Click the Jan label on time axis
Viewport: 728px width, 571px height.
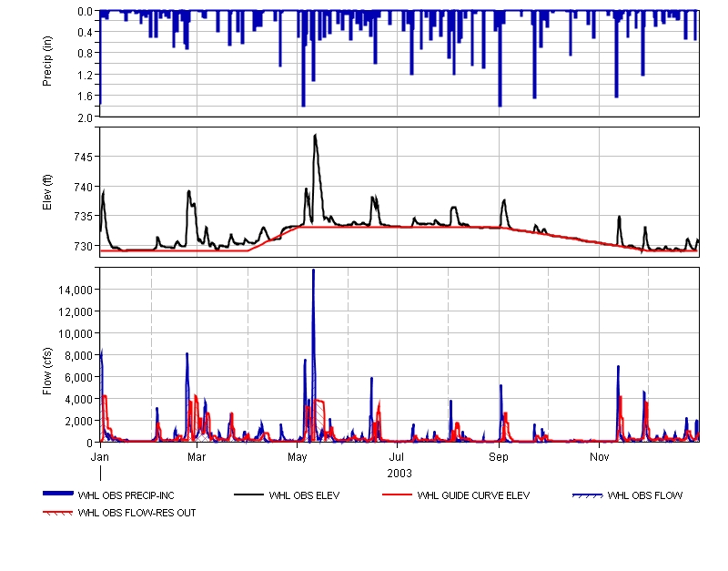click(x=100, y=456)
